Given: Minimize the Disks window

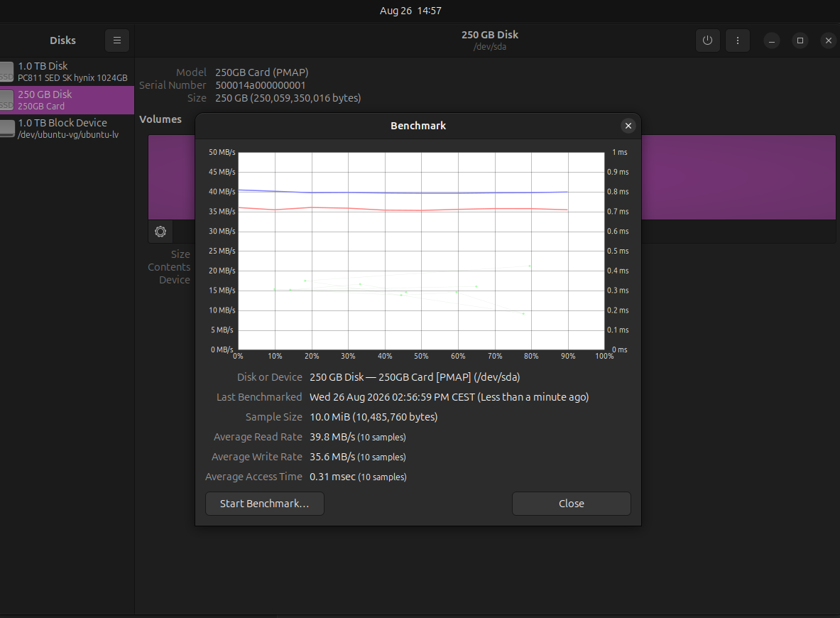Looking at the screenshot, I should (771, 40).
